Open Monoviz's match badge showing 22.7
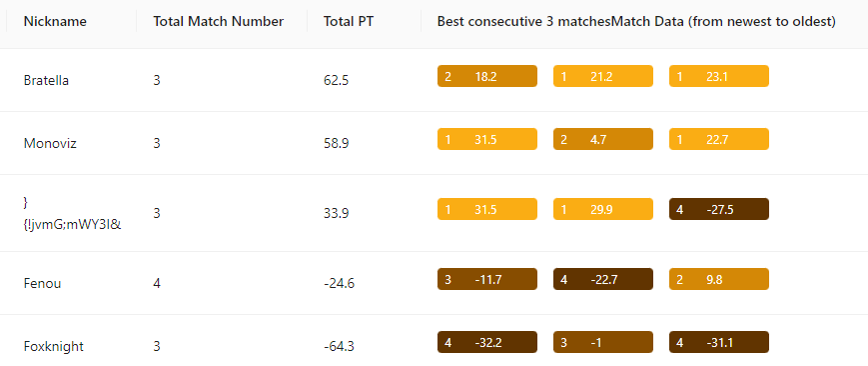Image resolution: width=868 pixels, height=366 pixels. pos(719,139)
